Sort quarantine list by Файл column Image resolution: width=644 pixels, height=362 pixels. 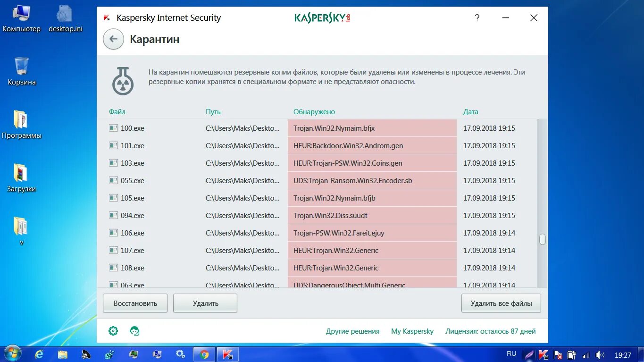coord(117,112)
